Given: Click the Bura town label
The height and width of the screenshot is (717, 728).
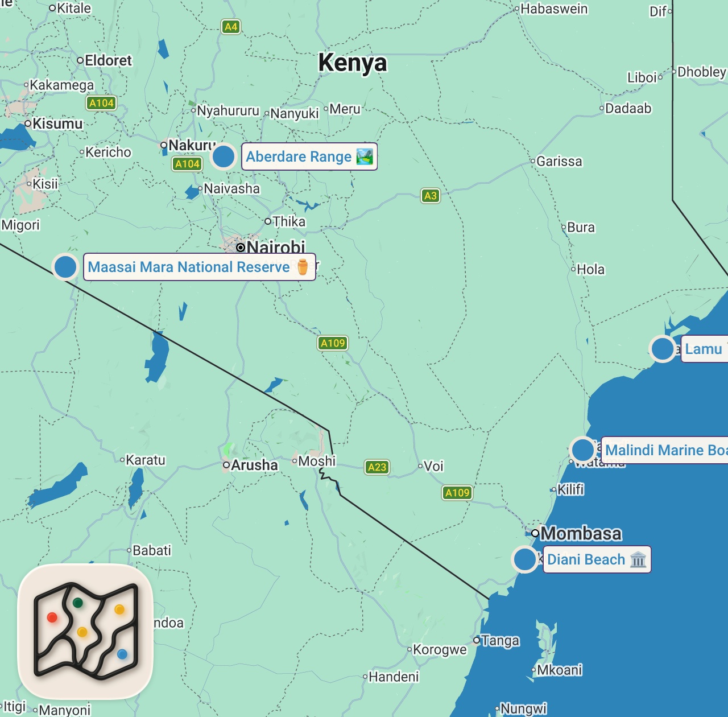Looking at the screenshot, I should coord(581,227).
